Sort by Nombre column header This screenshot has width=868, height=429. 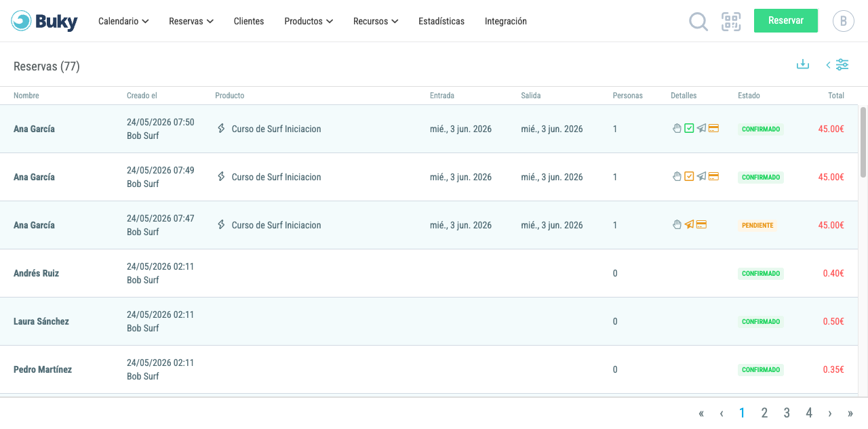click(x=26, y=96)
